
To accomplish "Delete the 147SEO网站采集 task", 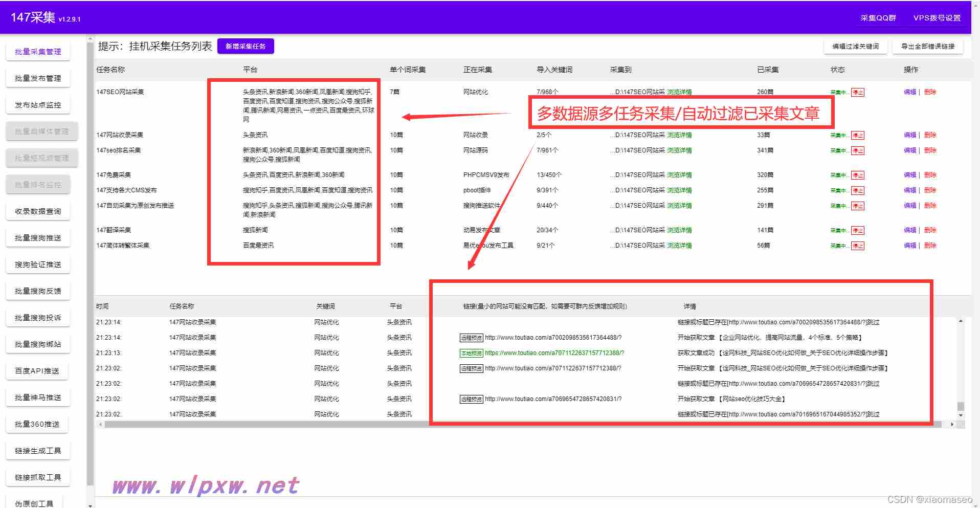I will [x=930, y=92].
